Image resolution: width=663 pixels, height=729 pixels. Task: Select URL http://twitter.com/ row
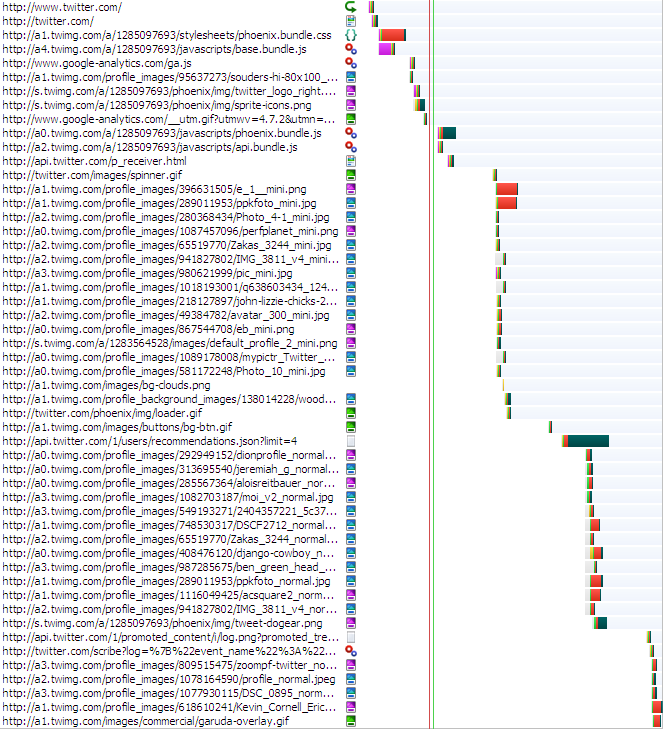(x=48, y=21)
